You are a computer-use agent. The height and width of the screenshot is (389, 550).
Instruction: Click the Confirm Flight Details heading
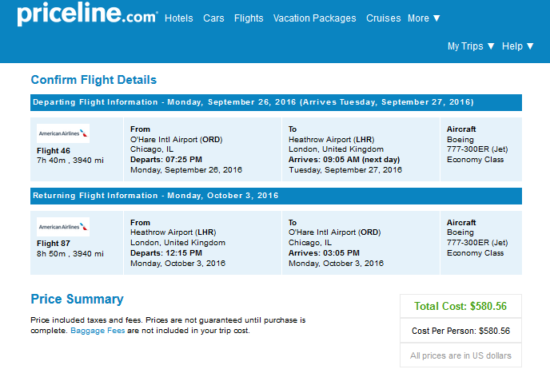coord(94,80)
